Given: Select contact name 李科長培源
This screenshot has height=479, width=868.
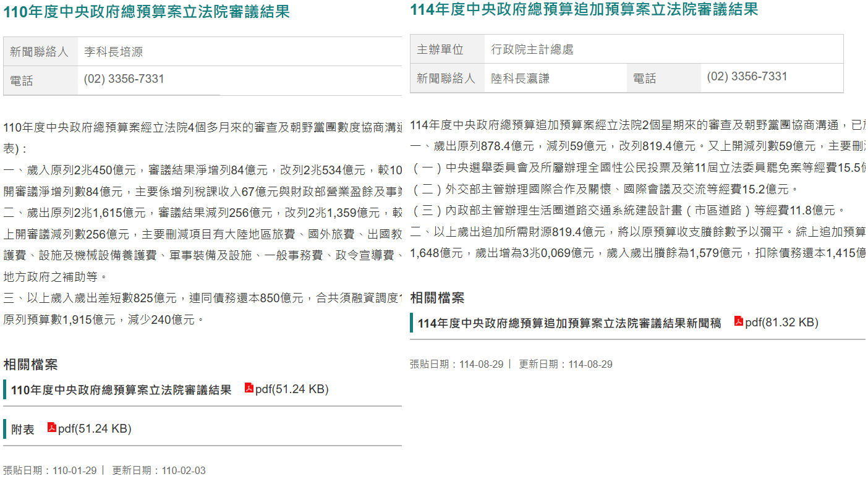Looking at the screenshot, I should click(113, 52).
